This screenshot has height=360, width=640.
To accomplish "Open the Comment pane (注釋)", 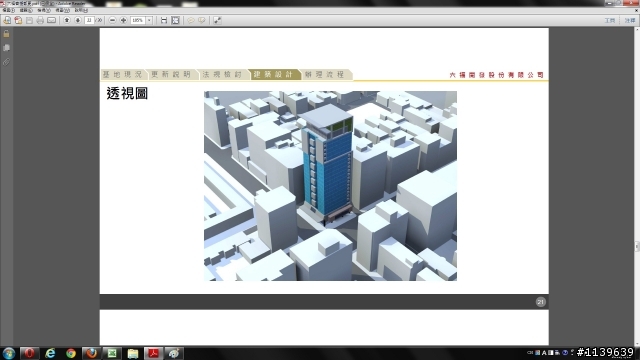I will pyautogui.click(x=630, y=20).
